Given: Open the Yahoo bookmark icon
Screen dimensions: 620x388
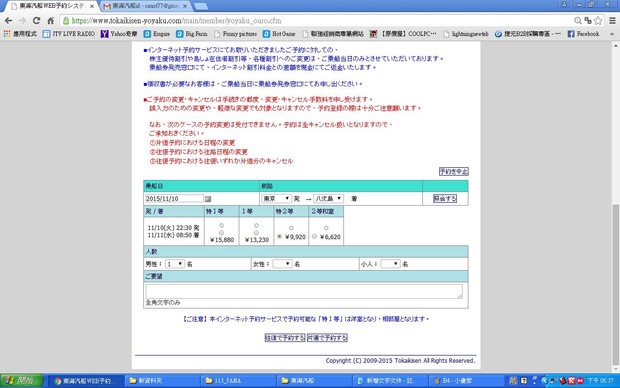Looking at the screenshot, I should coord(104,34).
